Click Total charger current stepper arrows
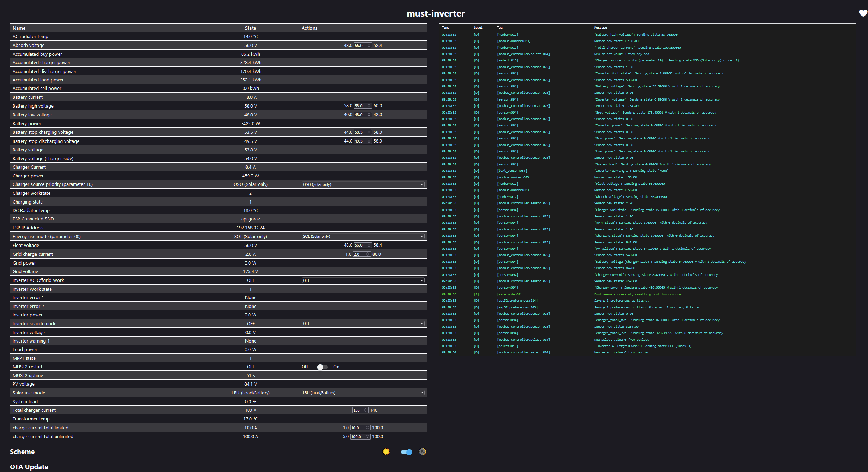This screenshot has width=868, height=472. [x=365, y=410]
